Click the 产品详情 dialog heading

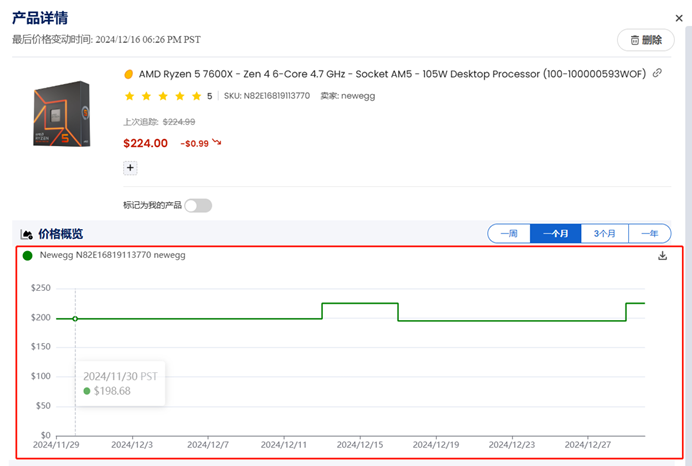40,18
